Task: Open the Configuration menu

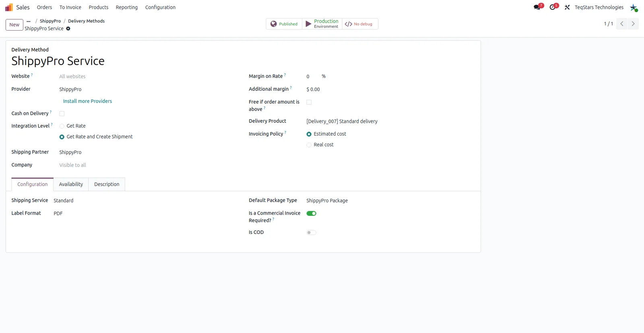Action: [x=160, y=7]
